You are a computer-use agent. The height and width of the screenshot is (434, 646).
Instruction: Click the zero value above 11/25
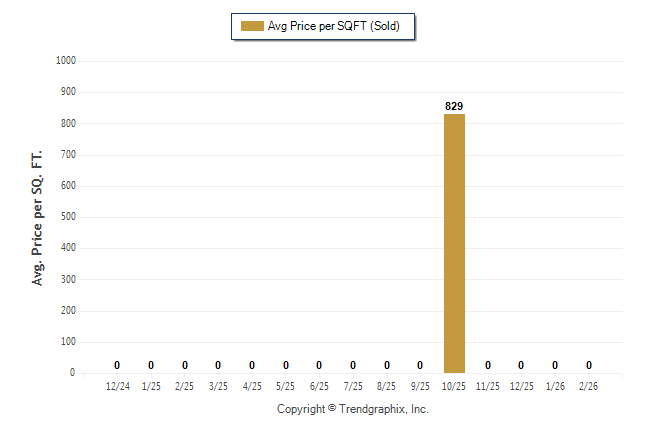click(488, 365)
